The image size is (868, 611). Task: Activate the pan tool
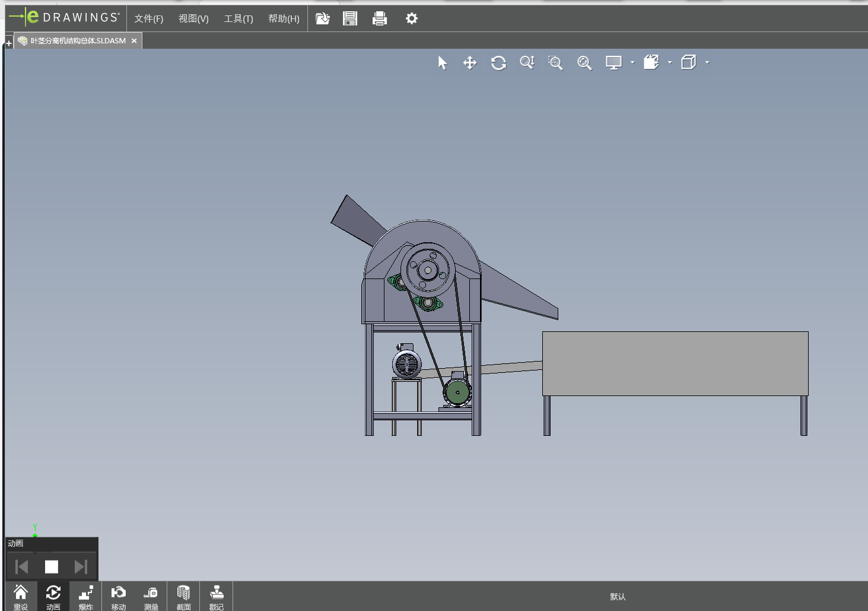470,63
